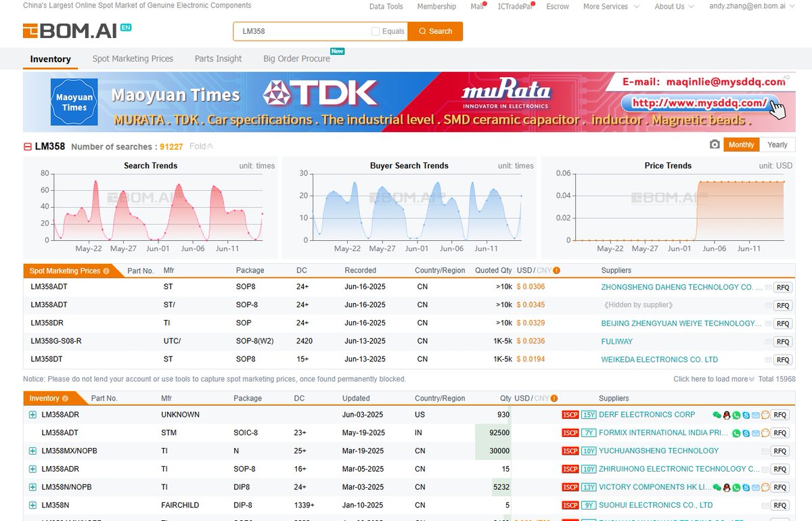Switch trends to Monthly view
This screenshot has height=521, width=812.
click(741, 145)
